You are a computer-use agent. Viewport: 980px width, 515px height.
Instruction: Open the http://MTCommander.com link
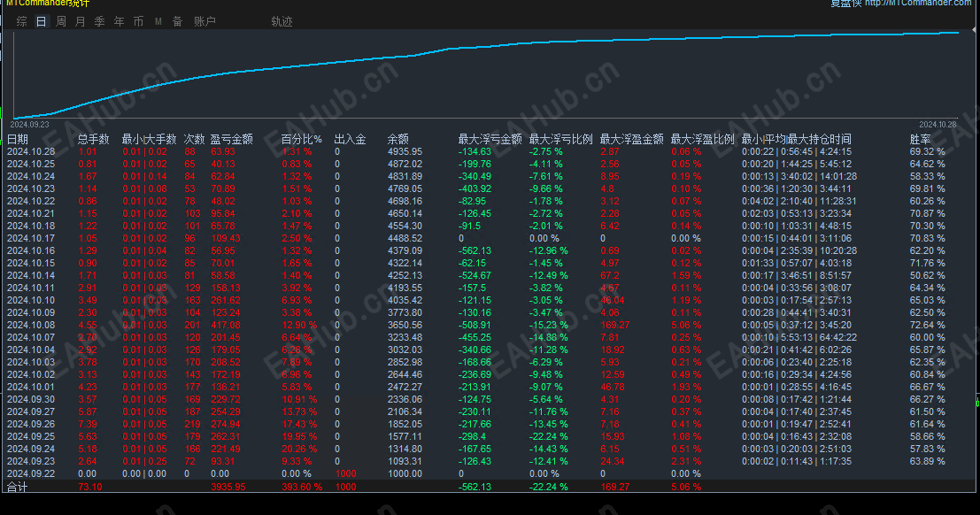918,3
